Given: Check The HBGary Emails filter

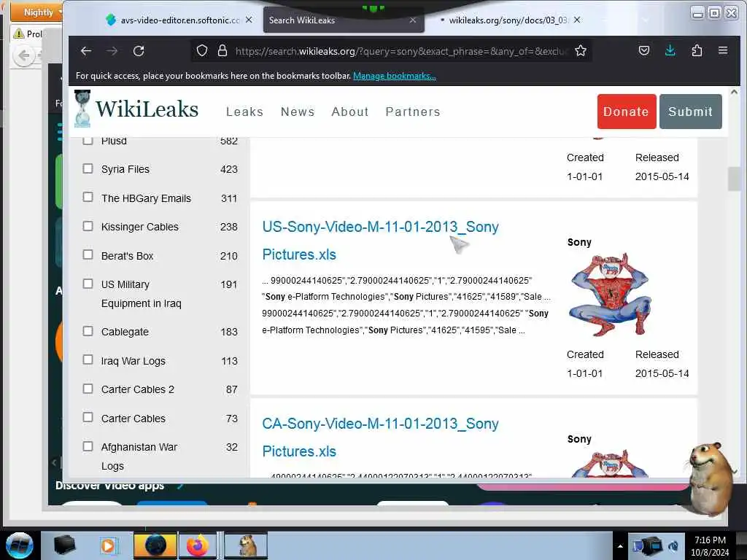Looking at the screenshot, I should 88,197.
